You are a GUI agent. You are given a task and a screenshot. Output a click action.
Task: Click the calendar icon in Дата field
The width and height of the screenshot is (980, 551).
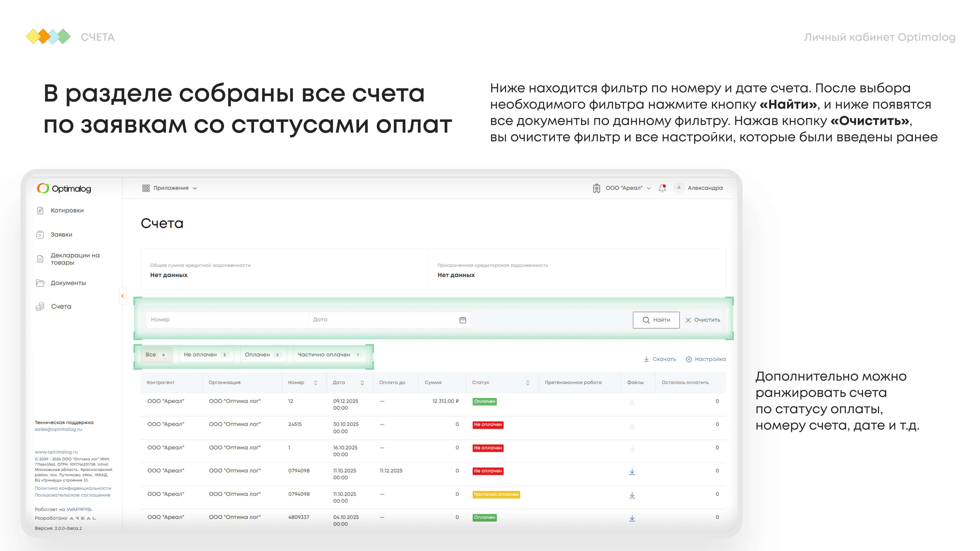[463, 320]
